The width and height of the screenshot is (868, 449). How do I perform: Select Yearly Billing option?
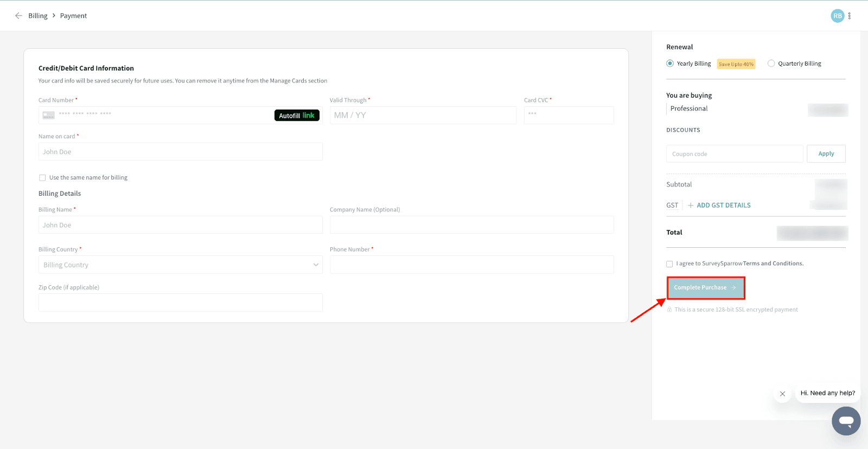670,63
